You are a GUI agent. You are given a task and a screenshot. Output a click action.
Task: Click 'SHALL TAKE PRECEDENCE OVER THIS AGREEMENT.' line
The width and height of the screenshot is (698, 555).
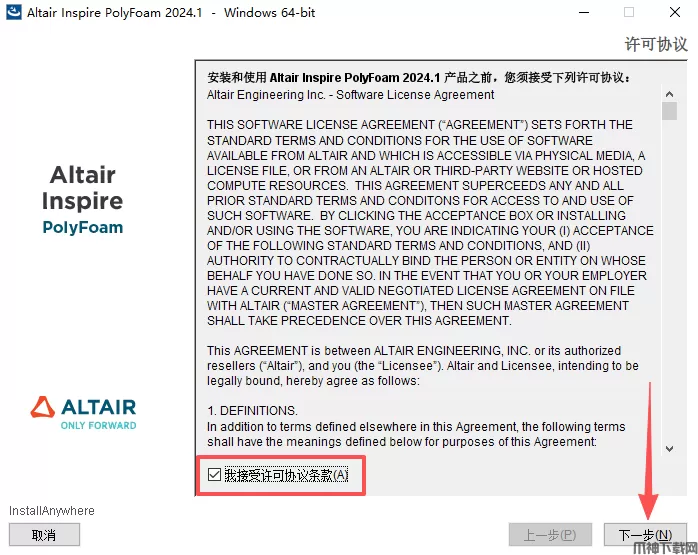359,320
